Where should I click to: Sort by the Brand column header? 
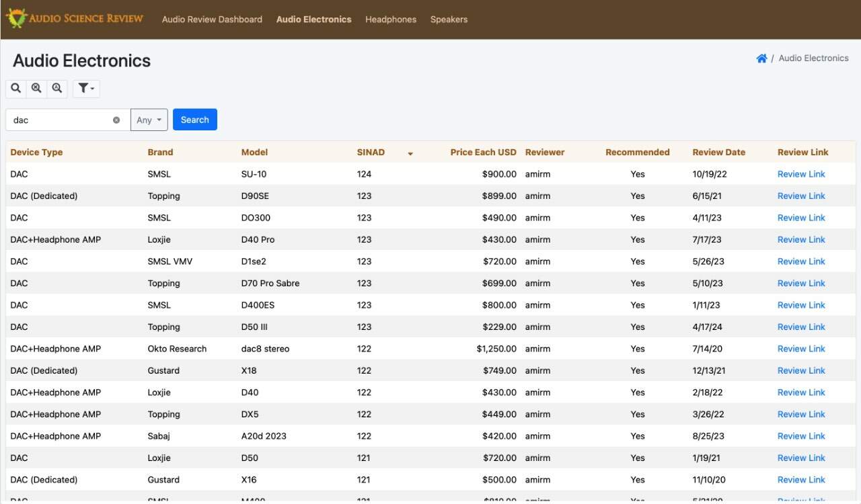coord(160,152)
